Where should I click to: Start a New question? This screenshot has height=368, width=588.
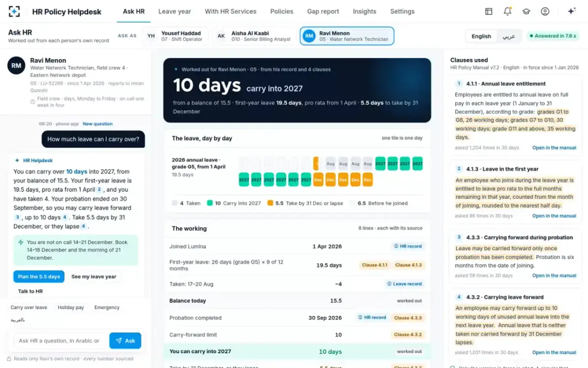pos(98,124)
